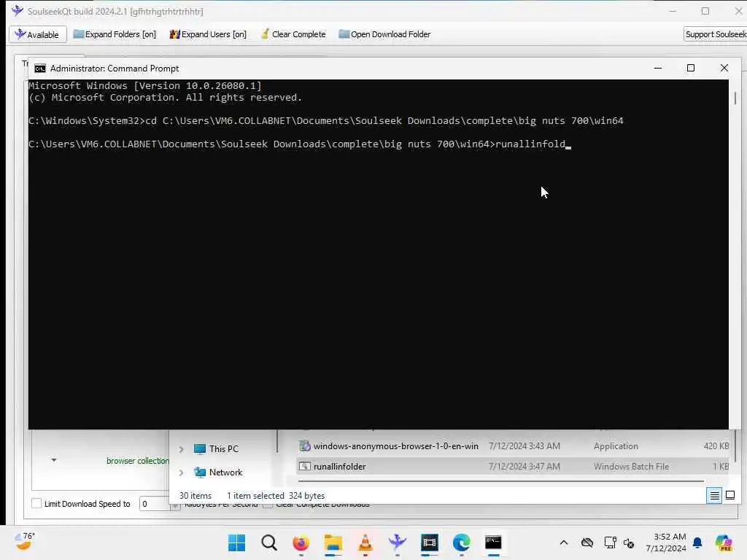The width and height of the screenshot is (747, 560).
Task: Launch Firefox from the taskbar
Action: (301, 542)
